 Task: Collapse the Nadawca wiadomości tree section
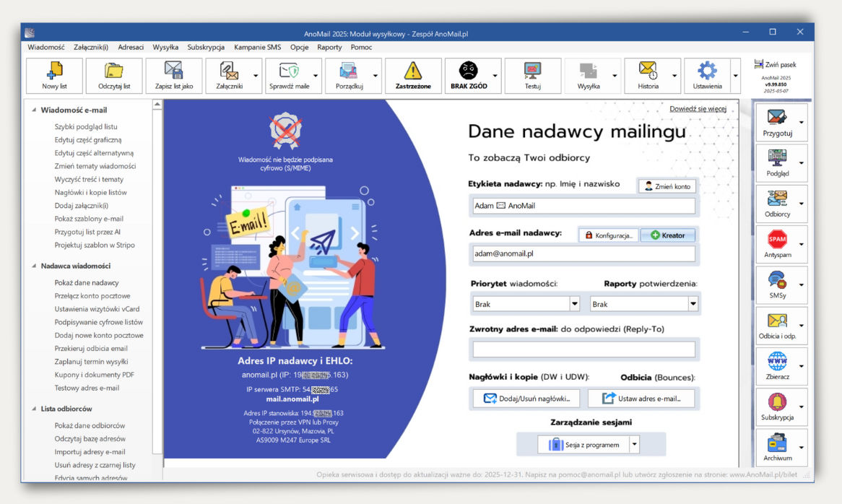click(x=34, y=266)
